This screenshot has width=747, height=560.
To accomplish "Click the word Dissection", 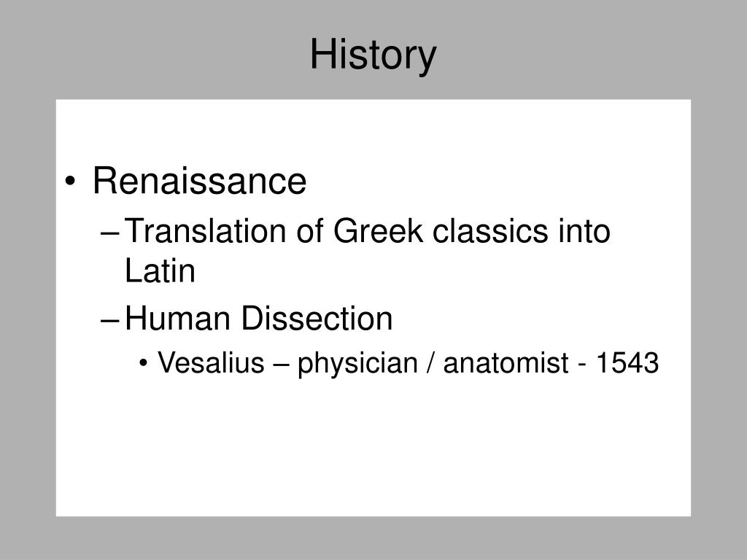I will [317, 318].
